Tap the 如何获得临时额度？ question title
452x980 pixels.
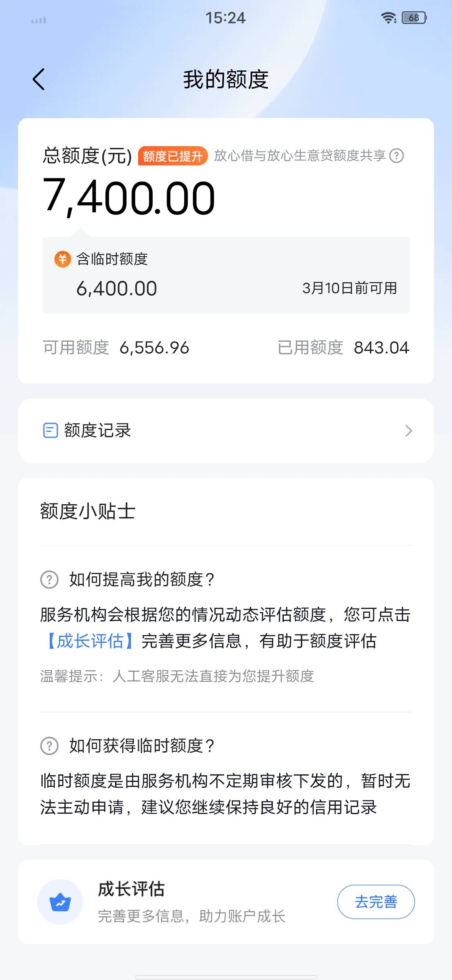141,746
